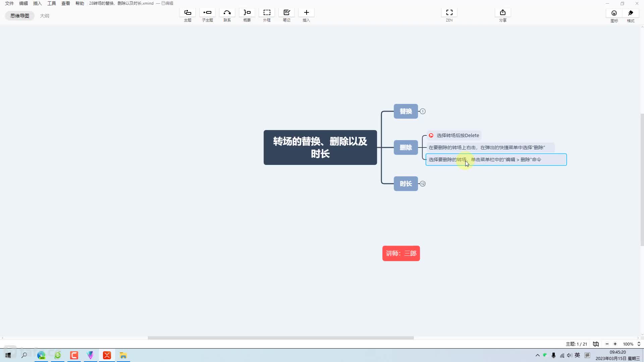
Task: Click the network tray icon
Action: point(562,355)
